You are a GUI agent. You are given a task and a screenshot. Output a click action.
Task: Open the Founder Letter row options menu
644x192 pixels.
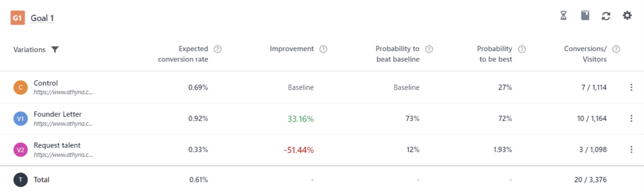(631, 119)
